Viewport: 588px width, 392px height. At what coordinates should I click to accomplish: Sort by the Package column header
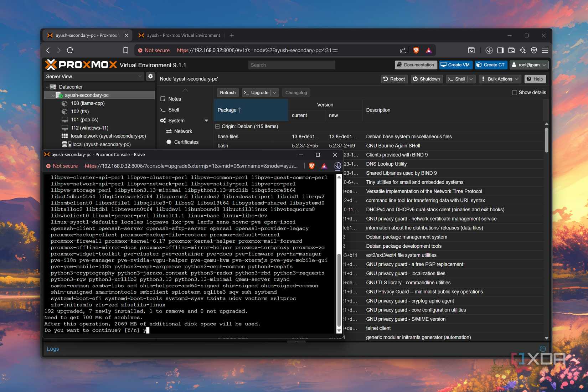(x=251, y=110)
